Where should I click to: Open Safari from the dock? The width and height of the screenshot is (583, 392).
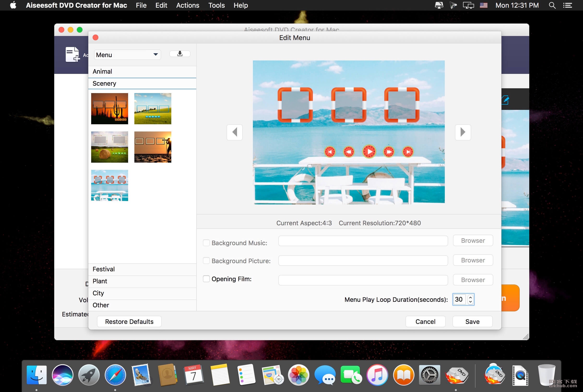[x=115, y=375]
